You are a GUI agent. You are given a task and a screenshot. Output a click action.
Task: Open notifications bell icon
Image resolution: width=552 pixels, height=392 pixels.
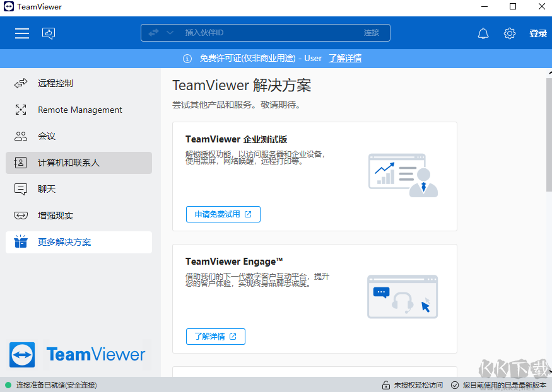point(483,33)
